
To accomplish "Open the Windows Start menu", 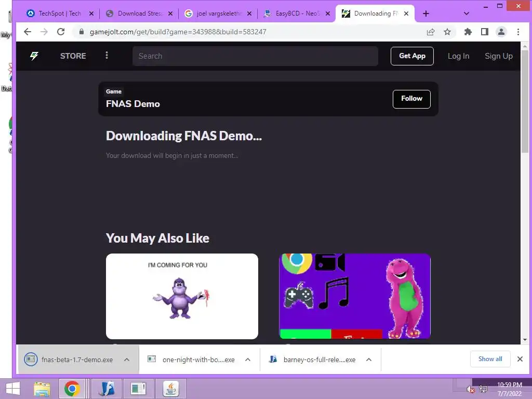I will coord(12,389).
